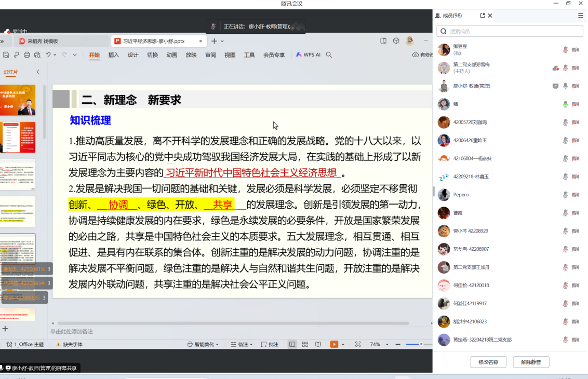Image resolution: width=588 pixels, height=379 pixels.
Task: Click 1_Office 主题 theme indicator
Action: coord(25,344)
